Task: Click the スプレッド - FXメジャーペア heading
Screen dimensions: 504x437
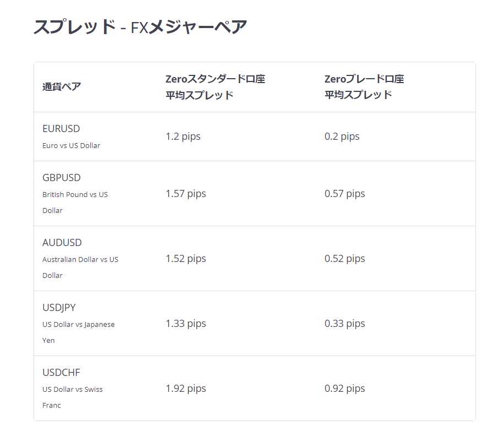Action: click(x=140, y=26)
